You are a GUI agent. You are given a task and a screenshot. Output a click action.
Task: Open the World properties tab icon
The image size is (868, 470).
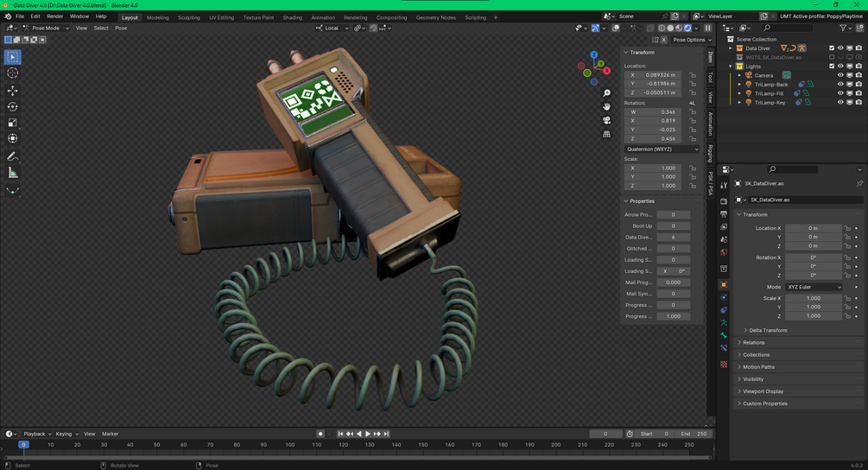724,252
